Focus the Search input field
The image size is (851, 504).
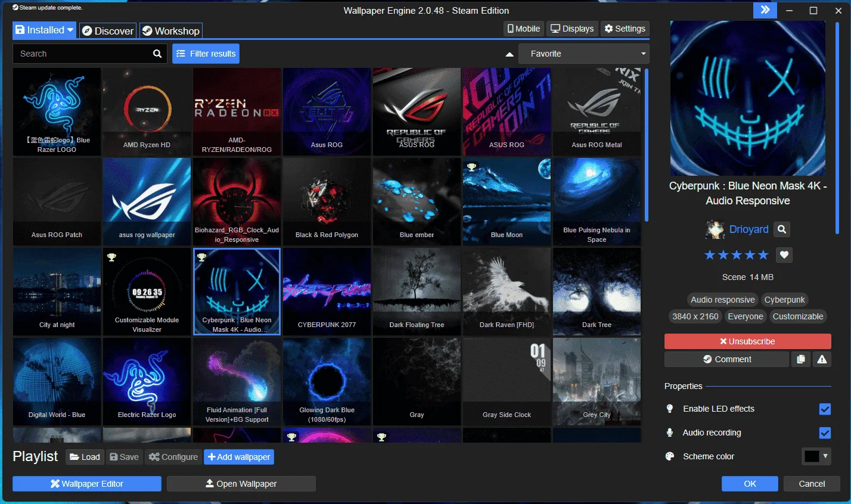click(82, 54)
